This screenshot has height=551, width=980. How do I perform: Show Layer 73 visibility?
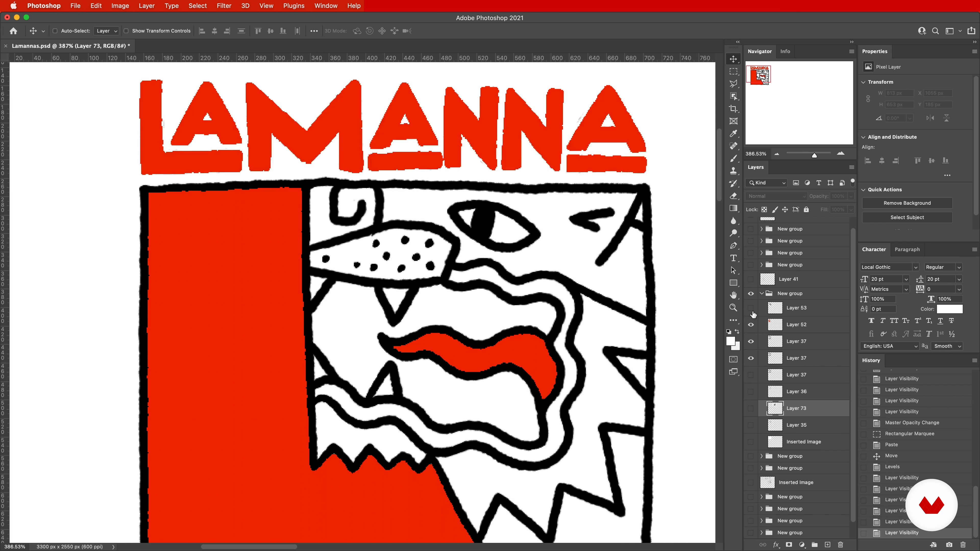point(751,408)
